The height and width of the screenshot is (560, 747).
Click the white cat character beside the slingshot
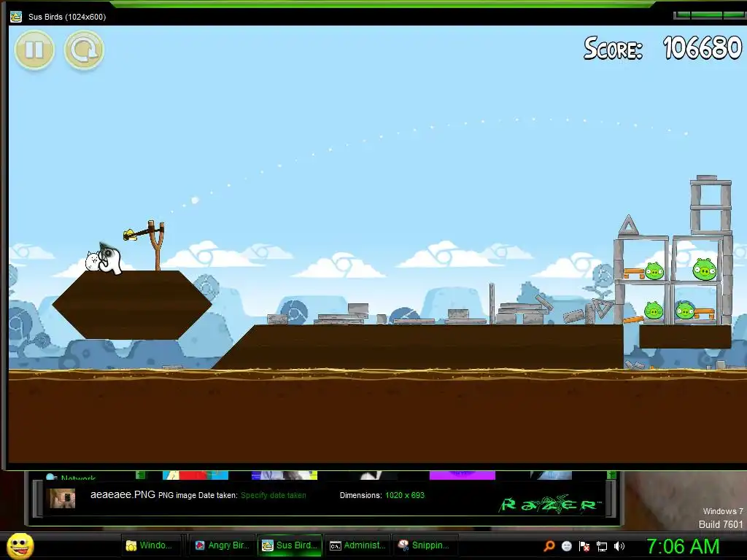click(93, 261)
